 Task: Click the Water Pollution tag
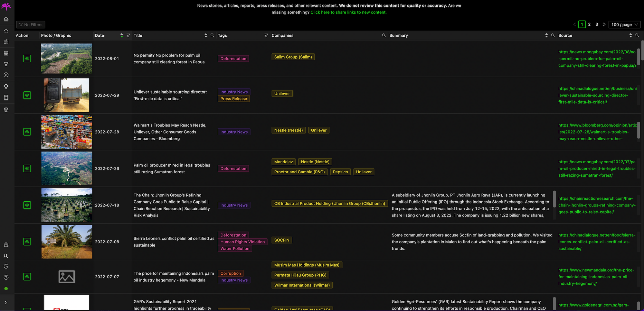(x=235, y=249)
